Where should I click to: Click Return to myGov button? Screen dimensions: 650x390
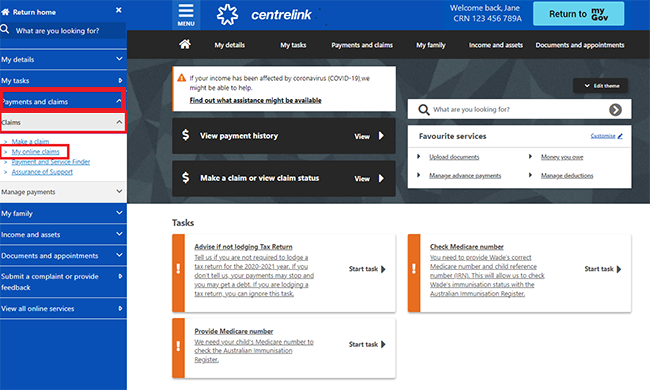(578, 14)
